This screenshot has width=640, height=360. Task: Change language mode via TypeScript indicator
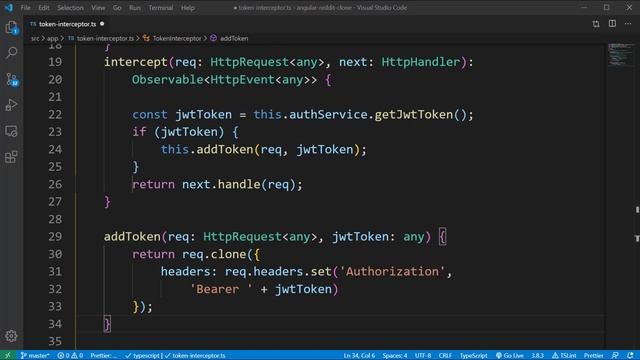click(x=473, y=356)
